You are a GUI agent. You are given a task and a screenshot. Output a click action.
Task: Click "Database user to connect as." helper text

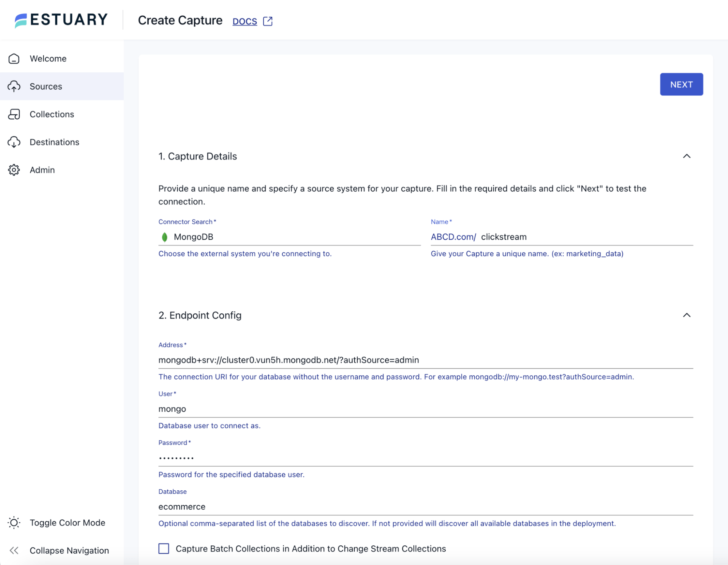tap(209, 426)
